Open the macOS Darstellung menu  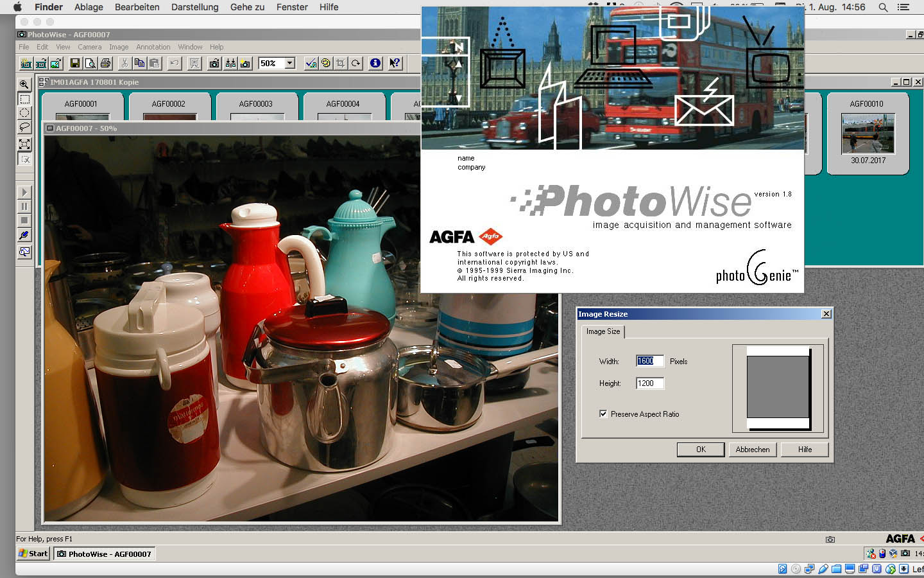(x=194, y=7)
